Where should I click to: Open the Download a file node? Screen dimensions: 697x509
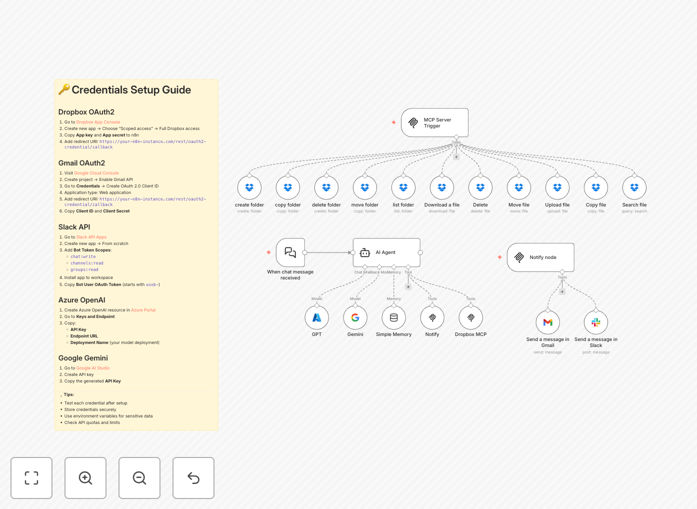[442, 188]
